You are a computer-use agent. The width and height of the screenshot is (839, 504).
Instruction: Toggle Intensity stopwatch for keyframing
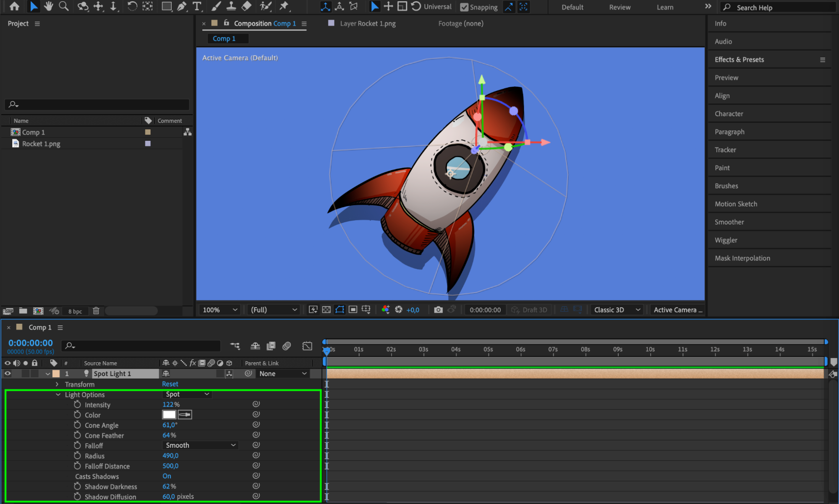pyautogui.click(x=77, y=405)
